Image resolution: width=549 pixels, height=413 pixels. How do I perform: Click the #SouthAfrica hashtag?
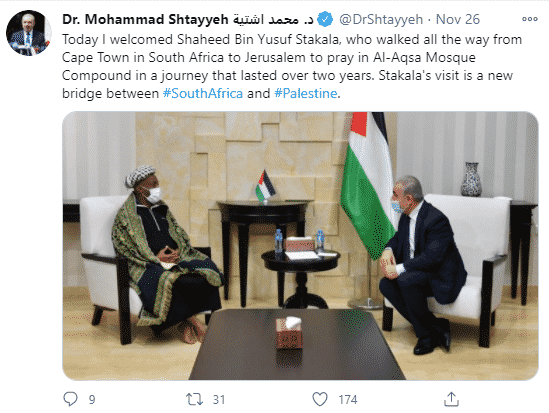pos(203,93)
